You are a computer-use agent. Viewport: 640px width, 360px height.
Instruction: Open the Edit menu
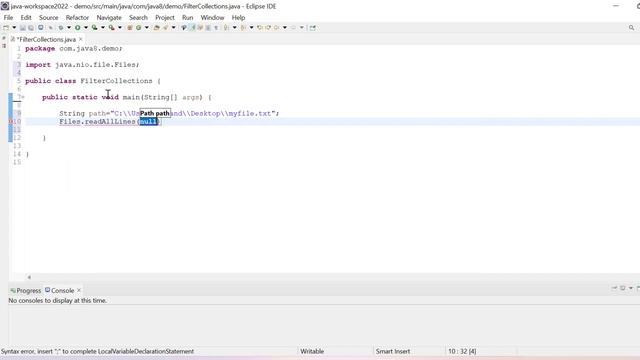pyautogui.click(x=26, y=18)
